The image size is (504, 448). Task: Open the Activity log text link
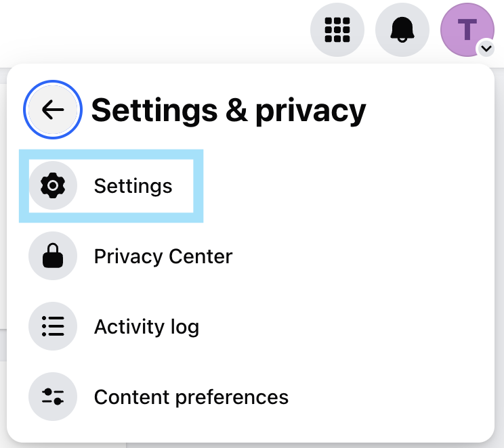(x=146, y=327)
